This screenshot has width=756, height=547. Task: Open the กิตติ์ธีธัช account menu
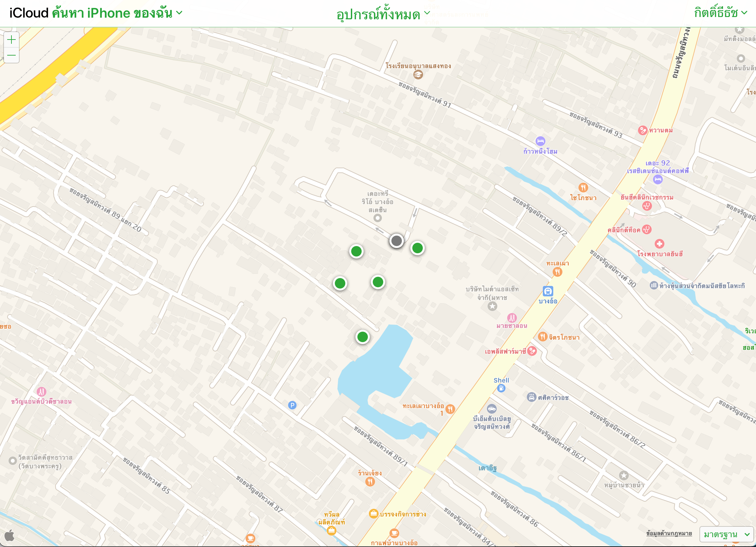pos(721,13)
